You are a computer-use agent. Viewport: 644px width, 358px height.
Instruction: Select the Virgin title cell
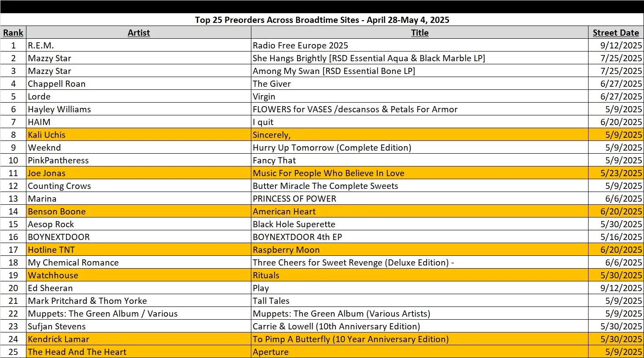(420, 96)
